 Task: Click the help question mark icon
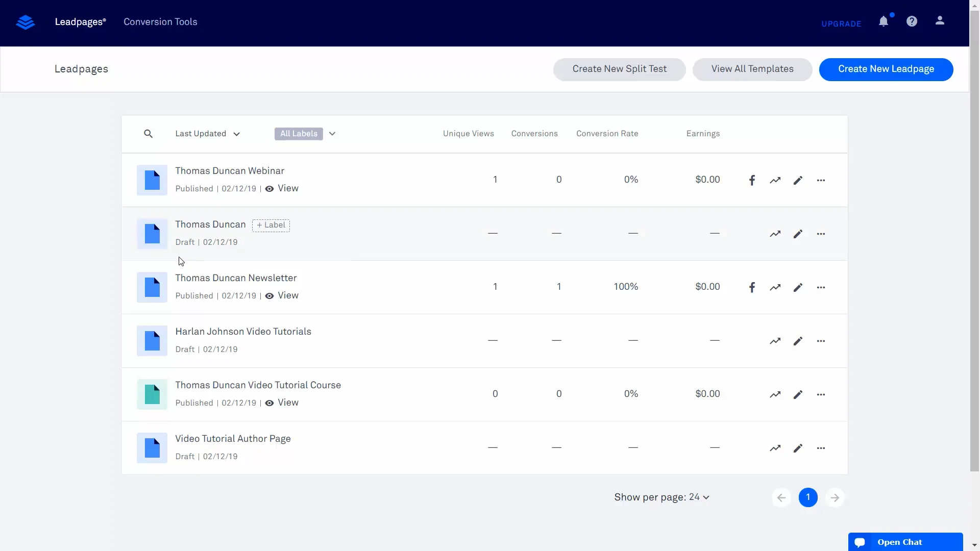click(912, 21)
